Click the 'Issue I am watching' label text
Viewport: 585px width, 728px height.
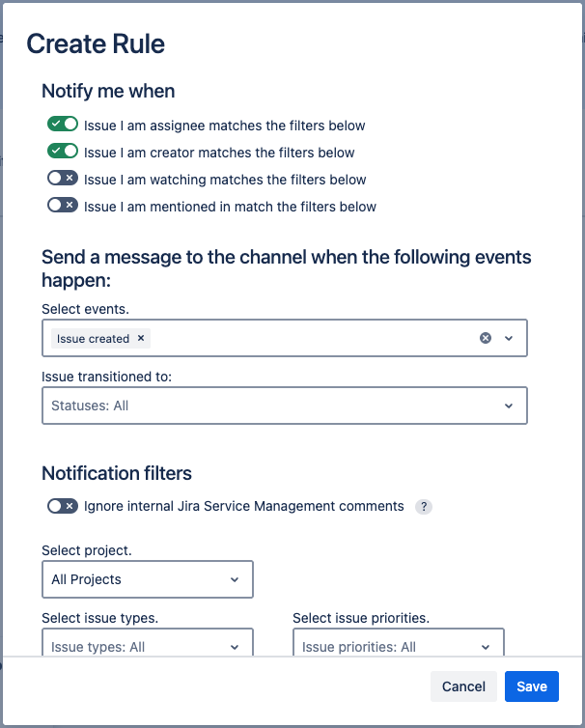click(x=225, y=180)
